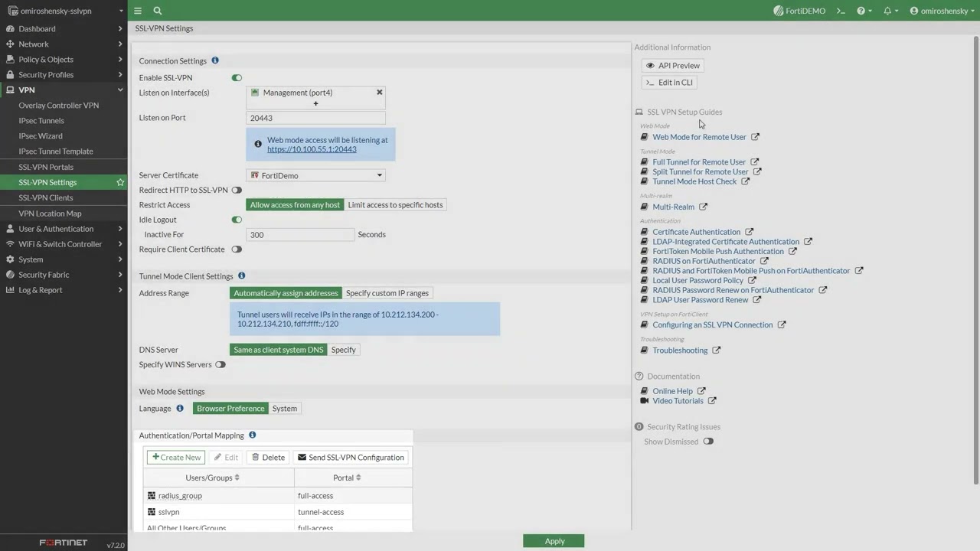Screen dimensions: 980x551
Task: Open SSL-VPN Clients page
Action: (x=46, y=197)
